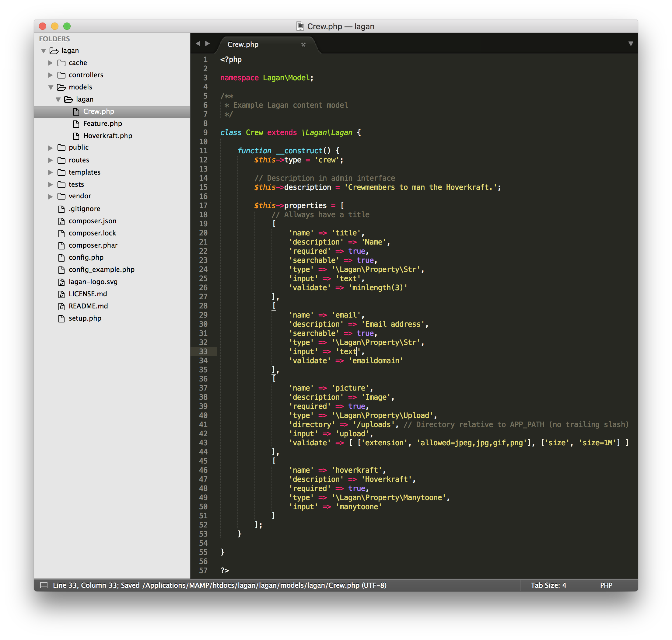Click line number 33 in the gutter
Viewport: 672px width, 640px height.
(x=203, y=351)
